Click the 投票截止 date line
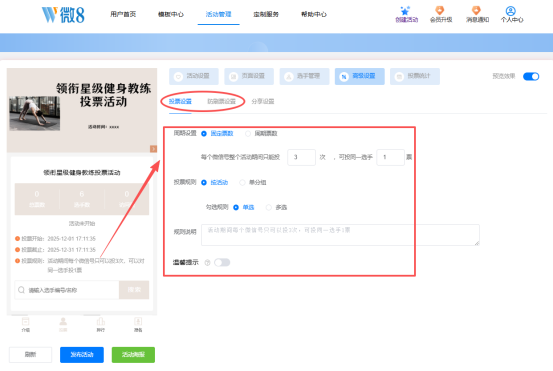 [x=55, y=250]
